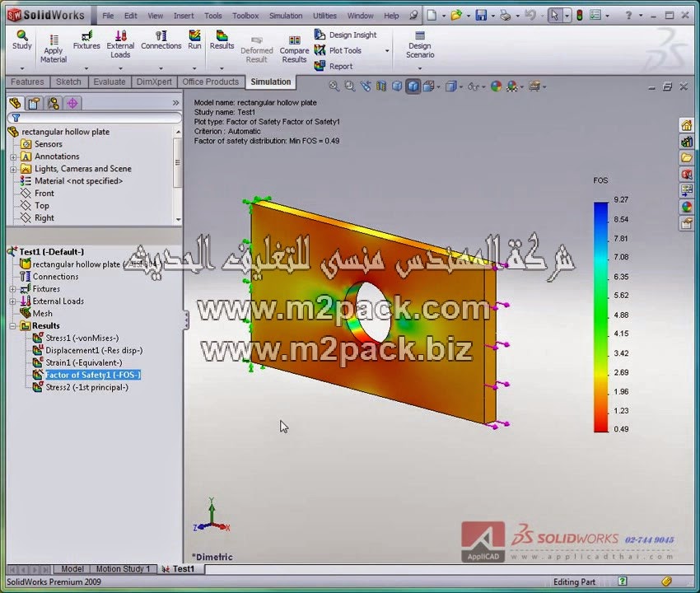Open the Results tool
The image size is (700, 593).
(222, 40)
